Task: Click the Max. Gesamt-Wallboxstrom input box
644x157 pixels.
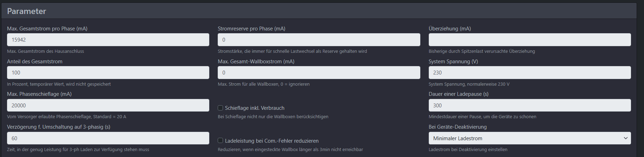Action: [x=319, y=73]
